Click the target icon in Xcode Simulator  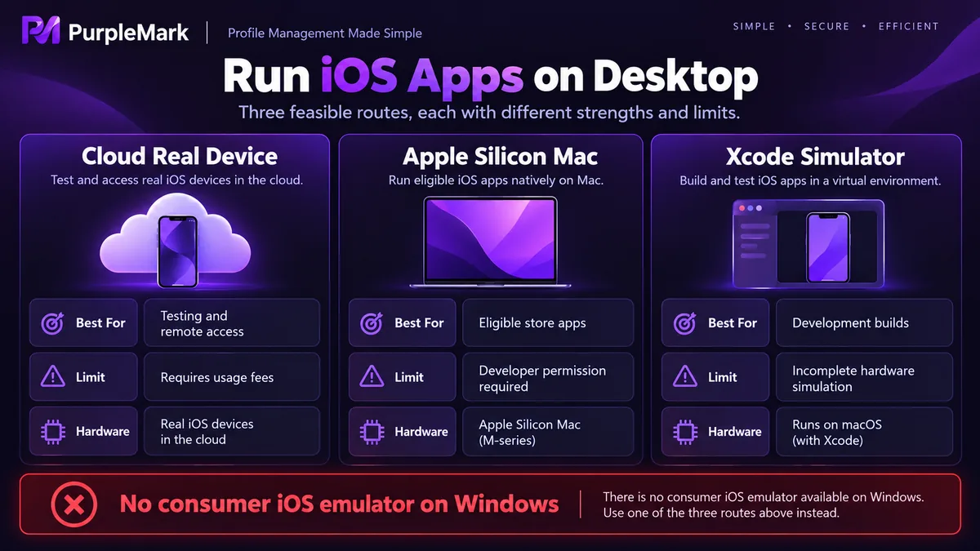pyautogui.click(x=684, y=323)
